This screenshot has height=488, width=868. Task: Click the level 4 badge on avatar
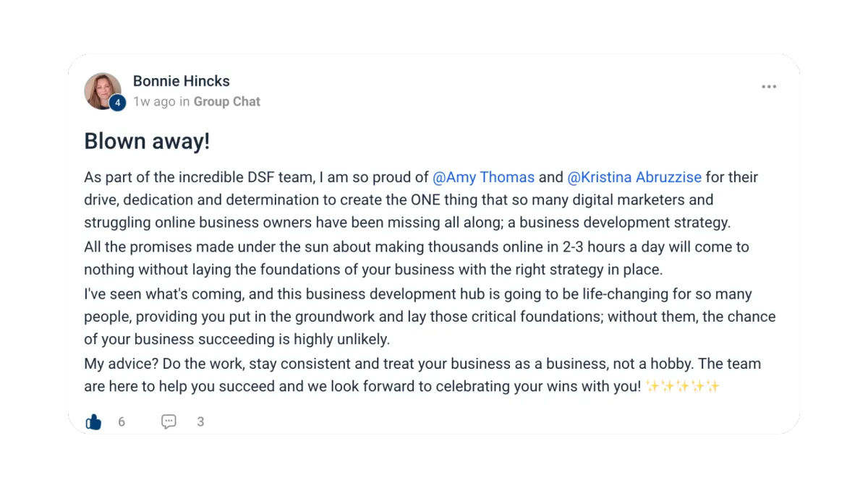pos(117,103)
